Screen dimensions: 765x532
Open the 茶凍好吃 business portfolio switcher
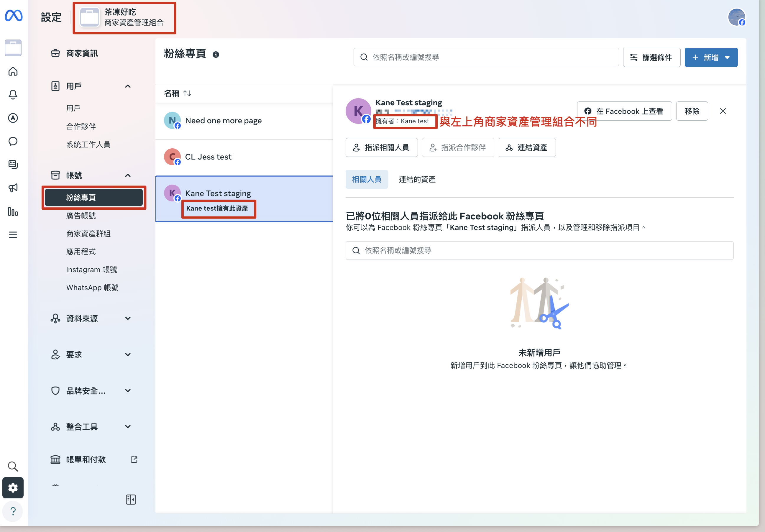pyautogui.click(x=124, y=17)
